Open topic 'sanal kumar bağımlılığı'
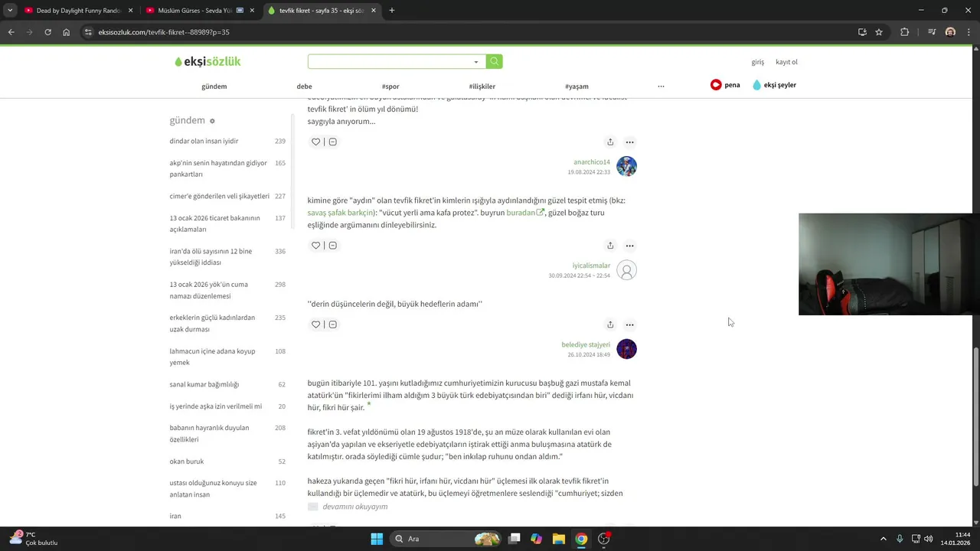The width and height of the screenshot is (980, 551). point(227,384)
